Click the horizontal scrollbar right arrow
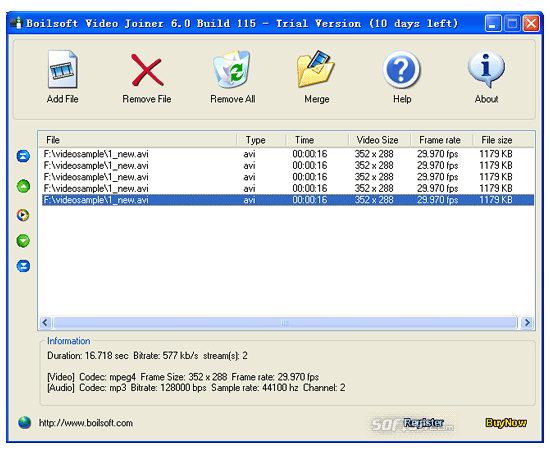The width and height of the screenshot is (550, 450). pos(527,322)
